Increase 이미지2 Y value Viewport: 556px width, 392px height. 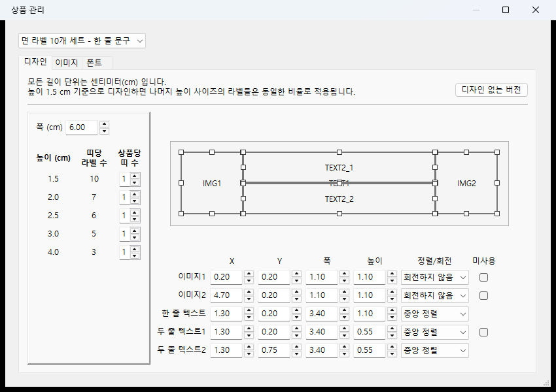297,293
